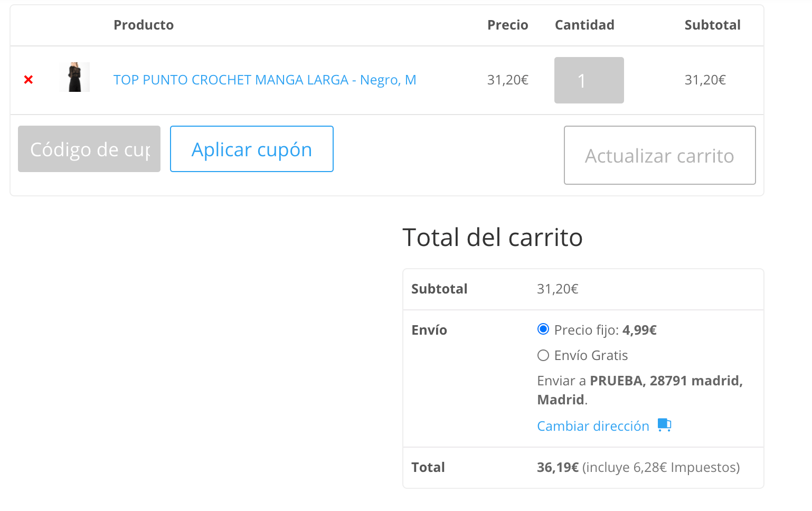Click the Producto column header
The width and height of the screenshot is (812, 511).
pos(144,25)
